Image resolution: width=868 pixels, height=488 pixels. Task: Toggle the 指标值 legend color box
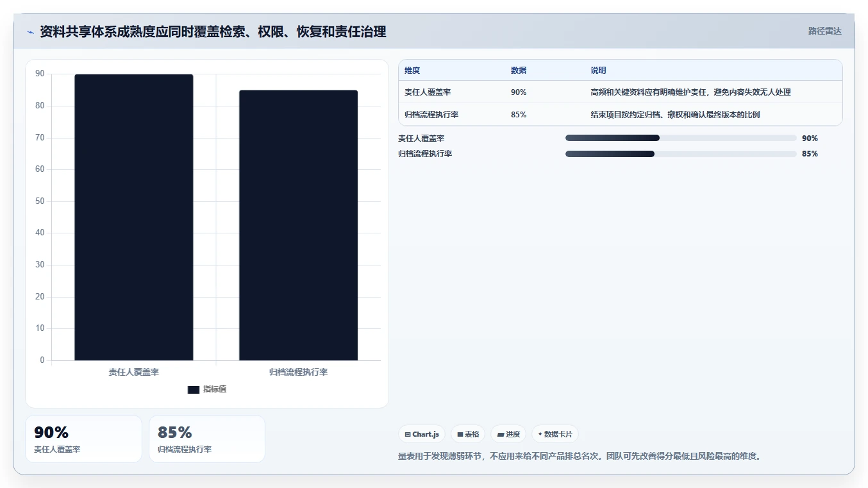point(194,389)
